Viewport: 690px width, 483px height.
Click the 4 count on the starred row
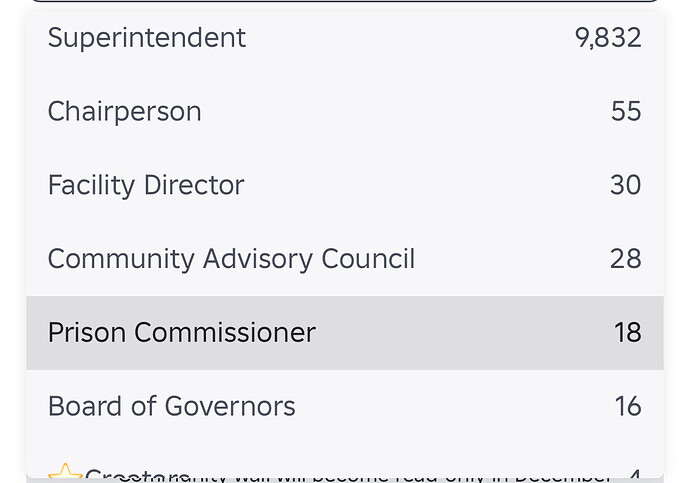tap(634, 476)
